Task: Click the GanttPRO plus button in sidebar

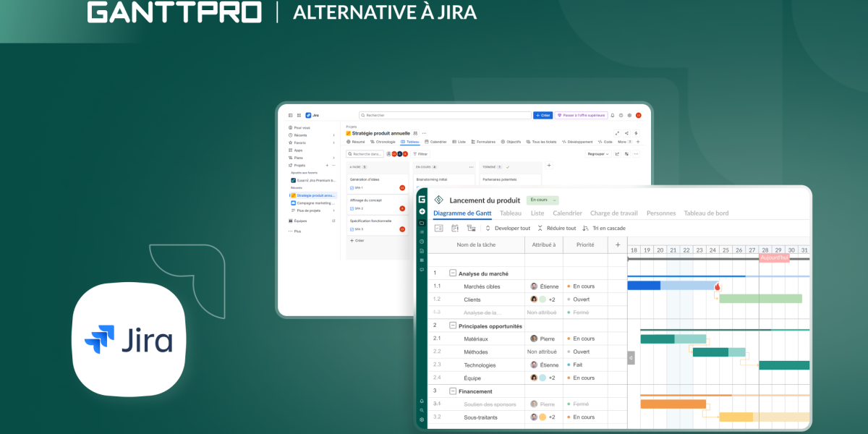Action: pyautogui.click(x=422, y=211)
